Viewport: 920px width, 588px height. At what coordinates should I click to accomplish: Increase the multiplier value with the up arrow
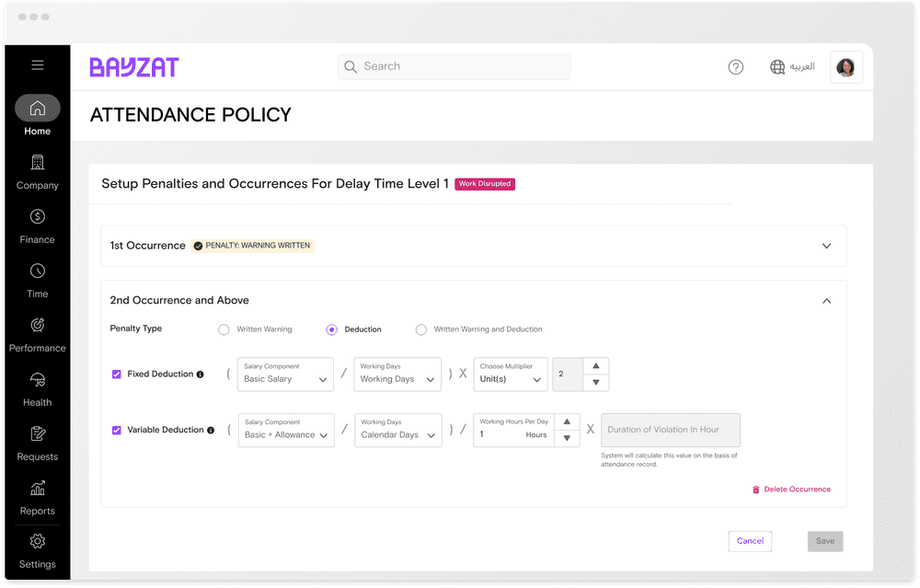coord(596,367)
